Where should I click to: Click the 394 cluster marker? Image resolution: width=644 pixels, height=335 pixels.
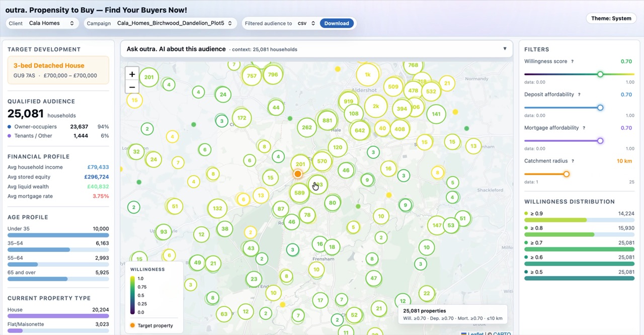point(401,109)
